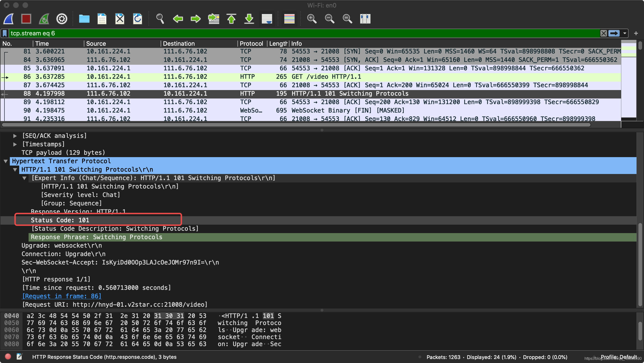
Task: Toggle packet colorization rules icon
Action: pyautogui.click(x=289, y=19)
